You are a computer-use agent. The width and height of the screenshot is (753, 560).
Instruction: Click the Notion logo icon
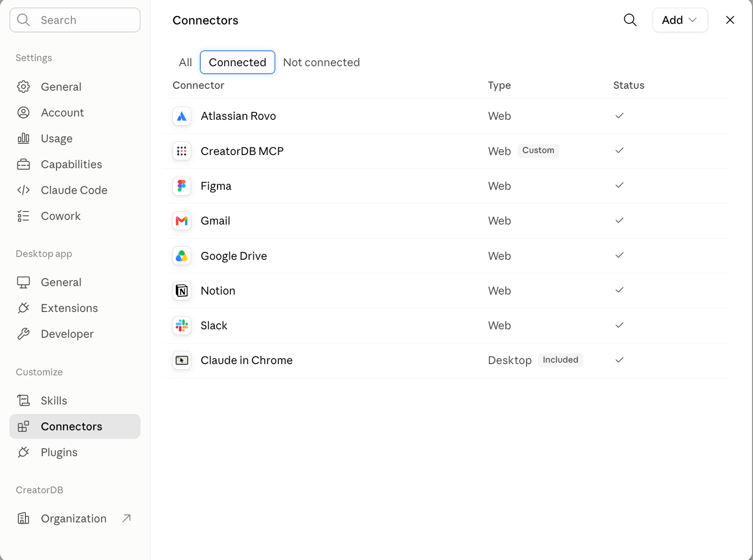182,291
